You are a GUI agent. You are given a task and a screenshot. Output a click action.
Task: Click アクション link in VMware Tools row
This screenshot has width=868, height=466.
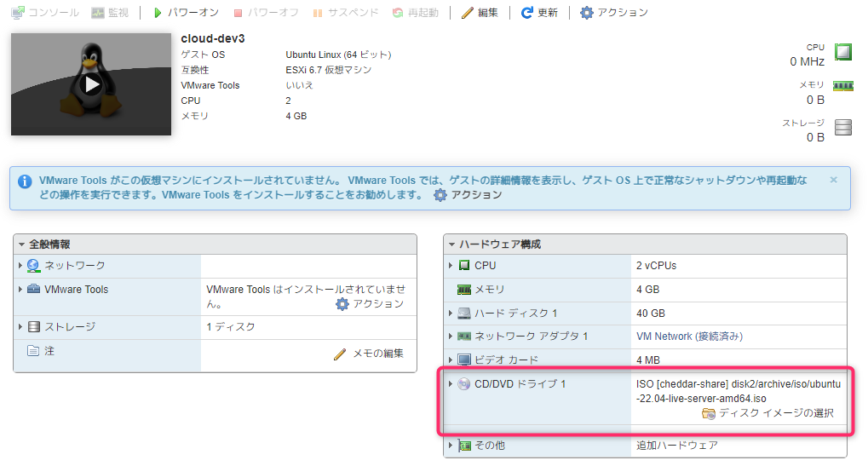pyautogui.click(x=378, y=304)
